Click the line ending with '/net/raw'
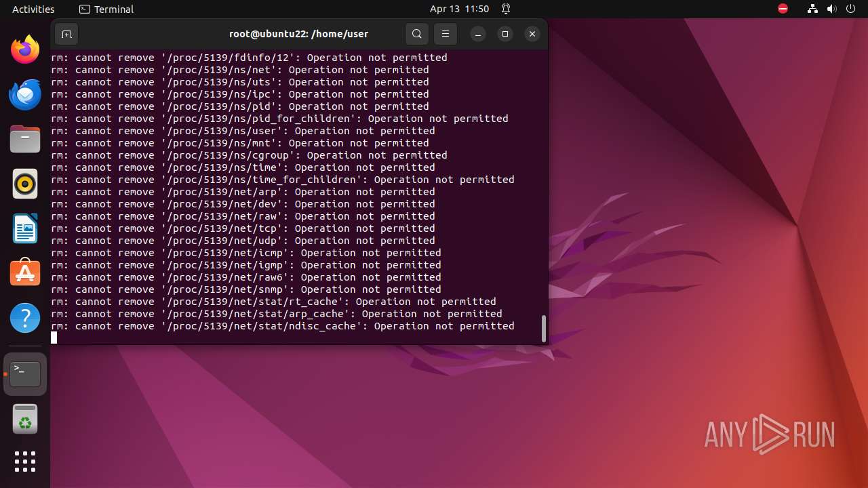Viewport: 868px width, 488px height. coord(243,216)
